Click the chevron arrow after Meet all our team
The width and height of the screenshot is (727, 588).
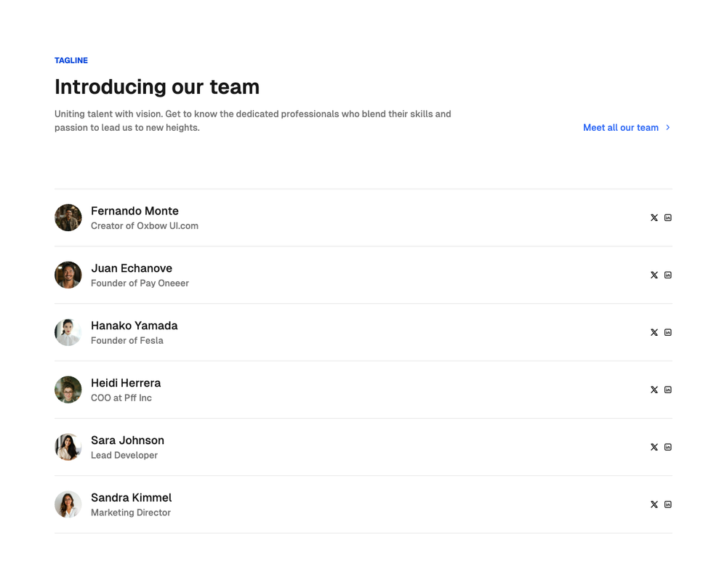click(x=667, y=127)
